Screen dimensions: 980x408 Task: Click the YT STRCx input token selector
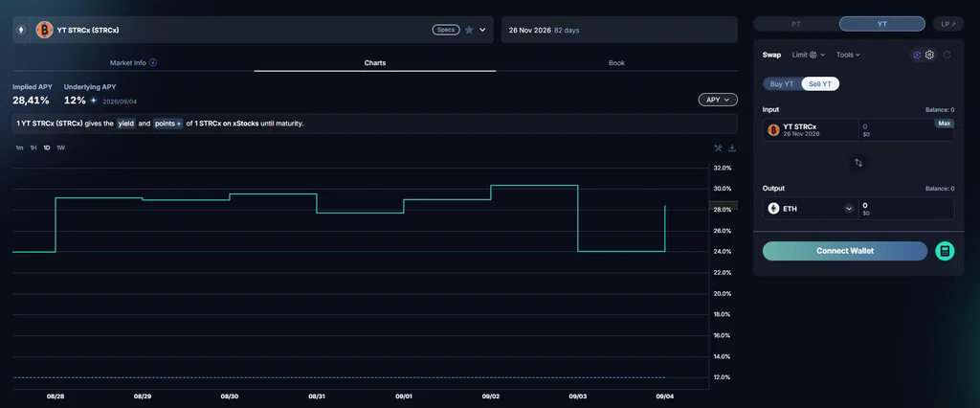pyautogui.click(x=811, y=129)
